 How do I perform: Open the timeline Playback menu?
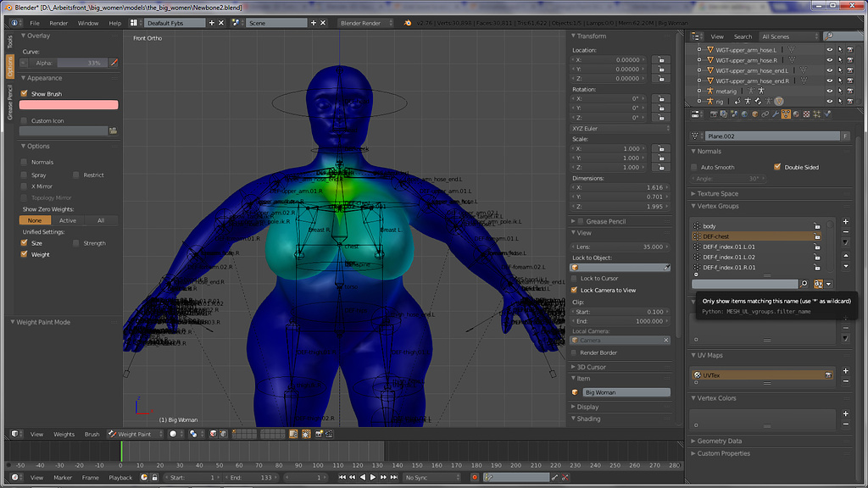120,478
